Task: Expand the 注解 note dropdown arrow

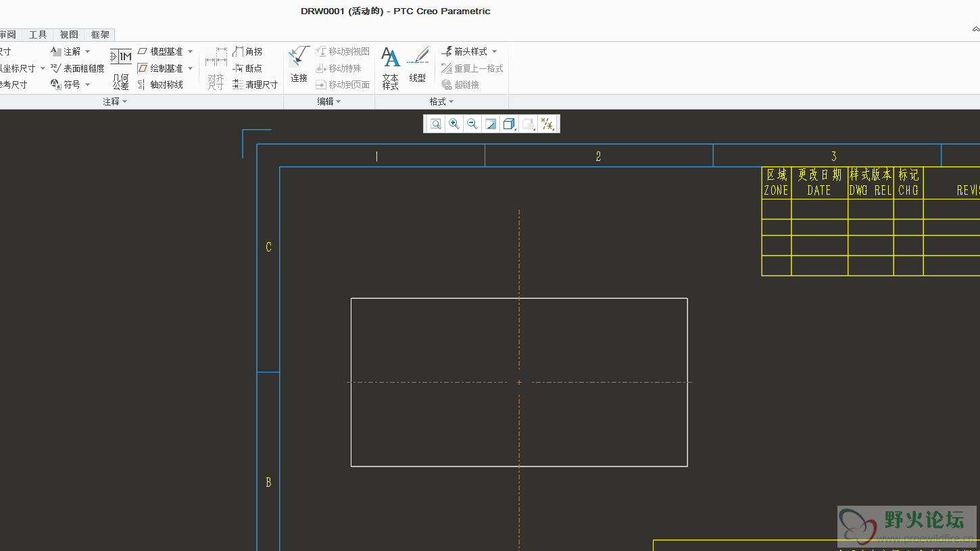Action: [88, 51]
